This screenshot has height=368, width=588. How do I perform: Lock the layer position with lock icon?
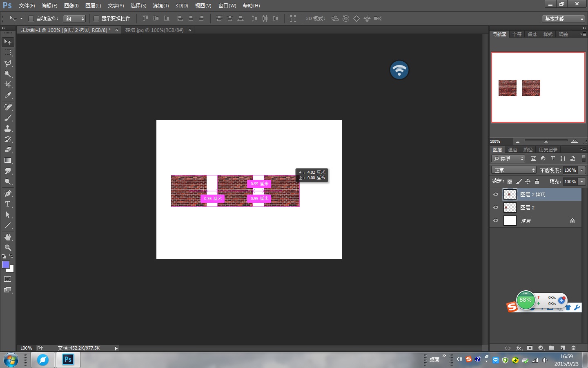tap(528, 181)
